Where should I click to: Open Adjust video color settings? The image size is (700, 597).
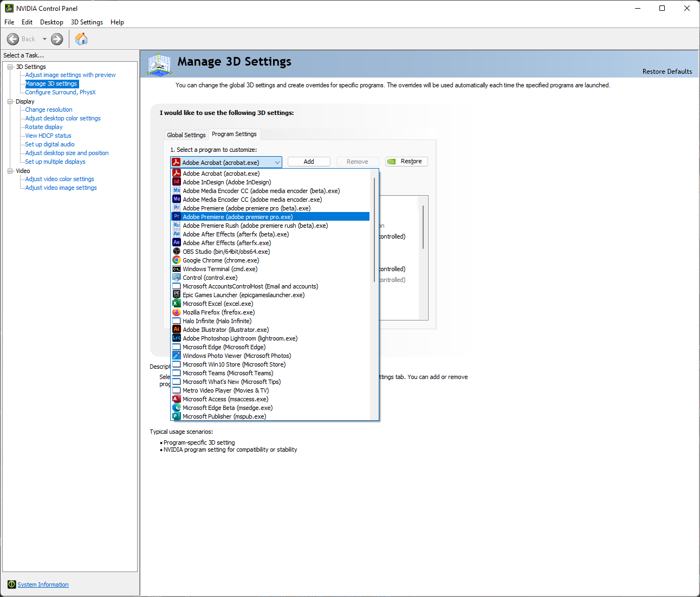60,179
